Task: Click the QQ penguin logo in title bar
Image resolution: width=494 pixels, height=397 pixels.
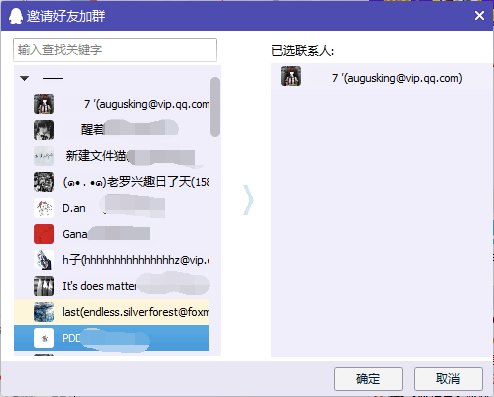Action: 15,16
